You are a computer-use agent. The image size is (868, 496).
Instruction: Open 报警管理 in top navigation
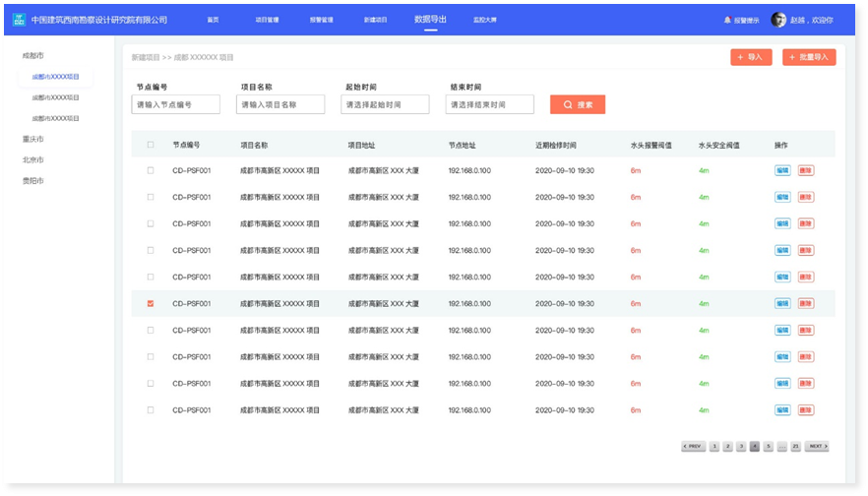pos(322,20)
